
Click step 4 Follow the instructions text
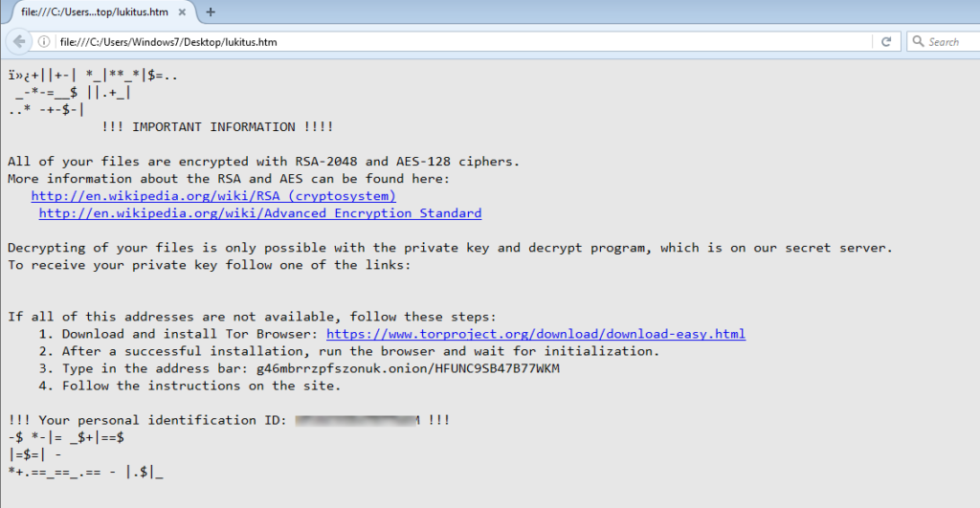pyautogui.click(x=190, y=386)
